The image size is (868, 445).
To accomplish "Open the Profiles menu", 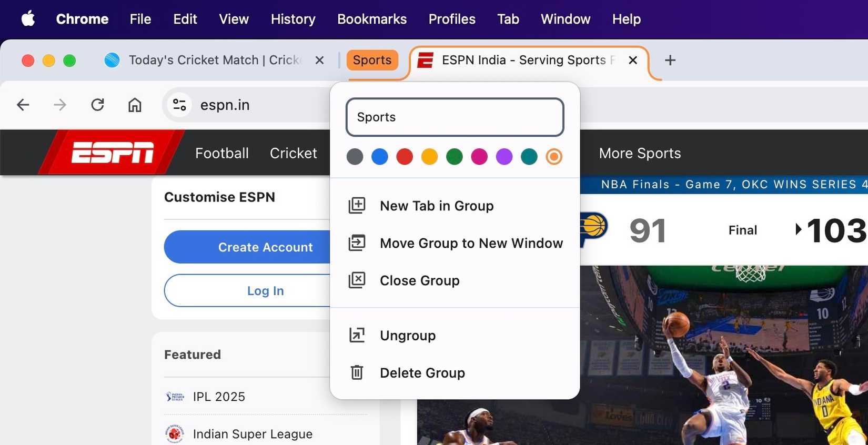I will click(452, 19).
